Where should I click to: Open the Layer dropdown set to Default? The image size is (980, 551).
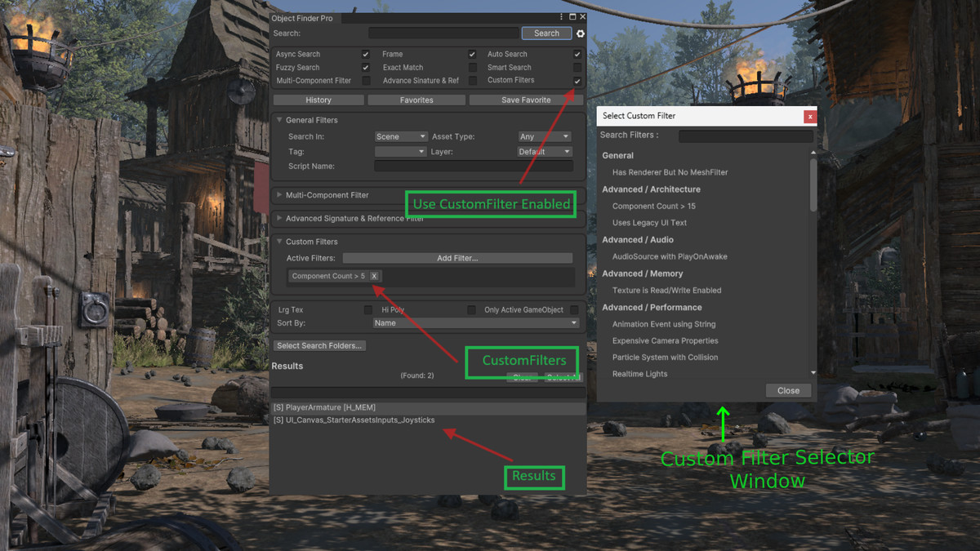(545, 152)
